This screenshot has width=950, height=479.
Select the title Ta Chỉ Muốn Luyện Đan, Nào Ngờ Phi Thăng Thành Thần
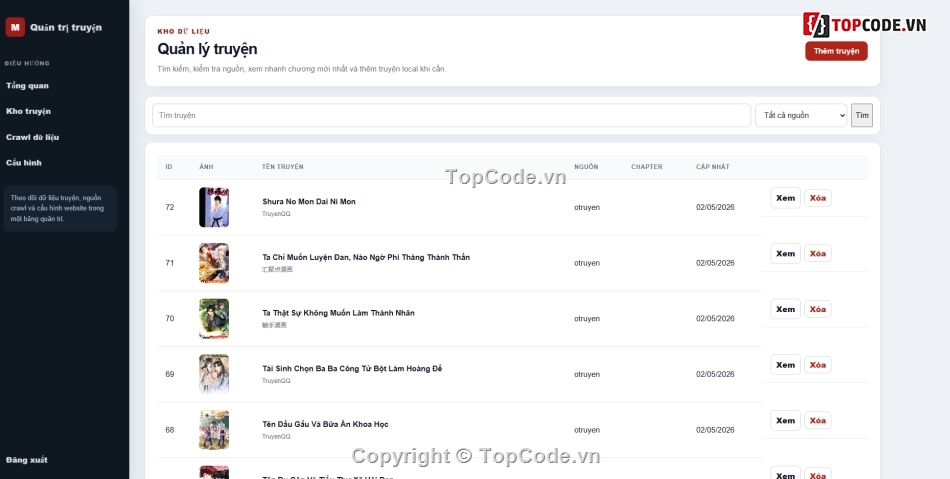coord(366,257)
